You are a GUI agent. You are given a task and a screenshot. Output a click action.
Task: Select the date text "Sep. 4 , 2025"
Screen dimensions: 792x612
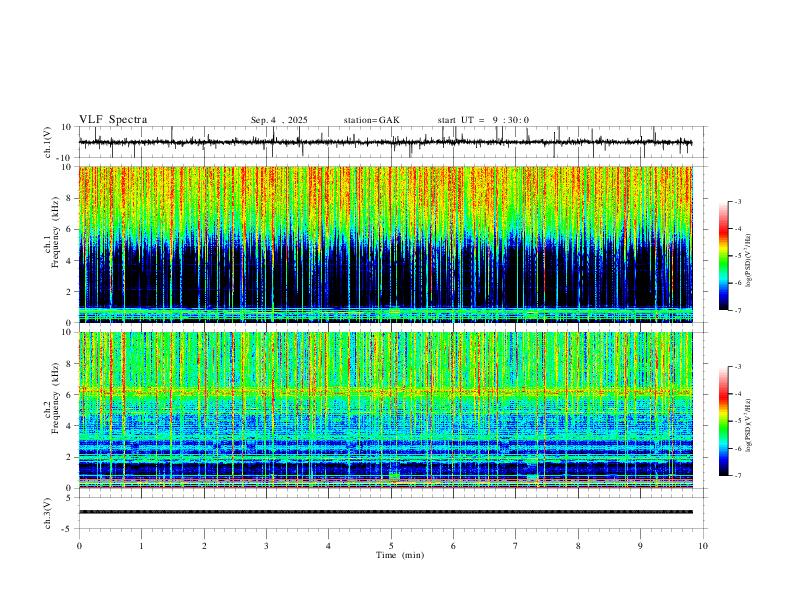[x=279, y=120]
